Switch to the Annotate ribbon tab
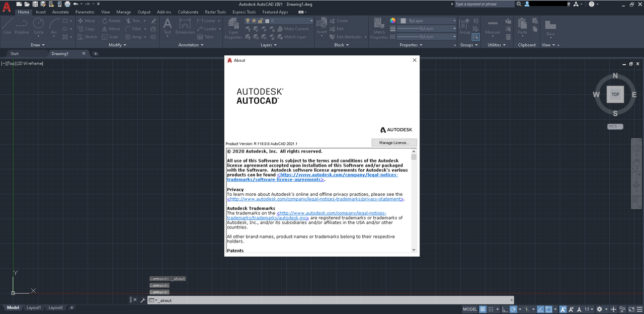Screen dimensions: 644x314 point(60,12)
